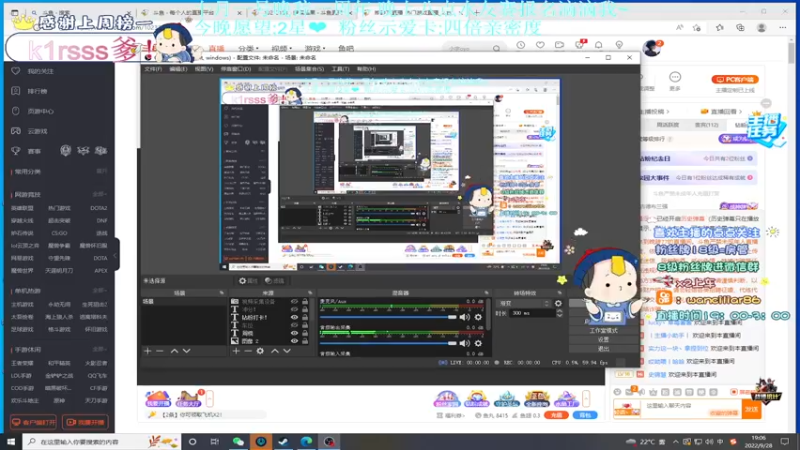
Task: Open Edge browser from taskbar
Action: [306, 441]
